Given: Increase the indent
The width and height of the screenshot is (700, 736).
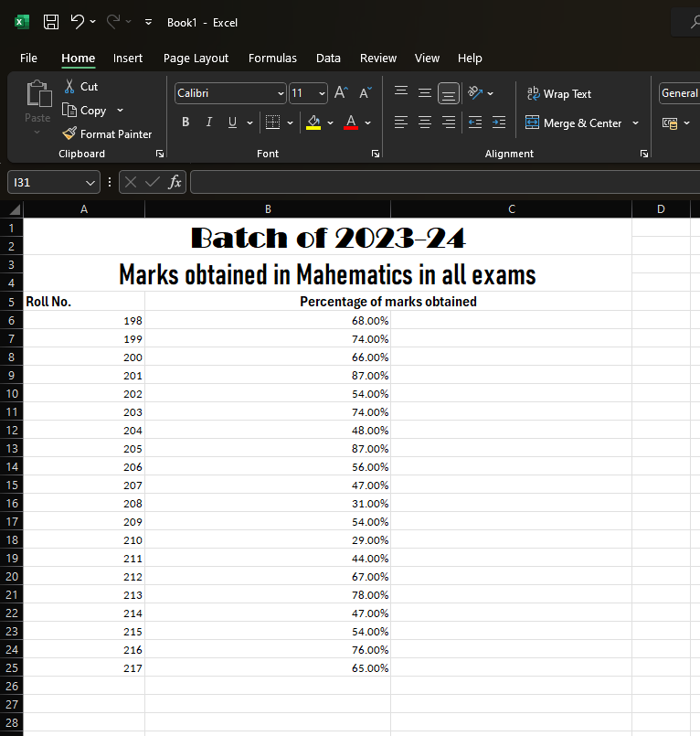Looking at the screenshot, I should [499, 123].
